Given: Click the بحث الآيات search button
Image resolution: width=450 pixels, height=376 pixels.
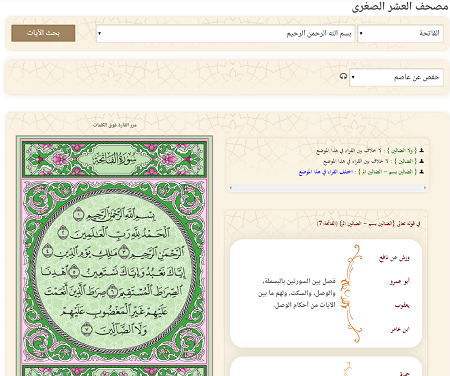Looking at the screenshot, I should 43,33.
